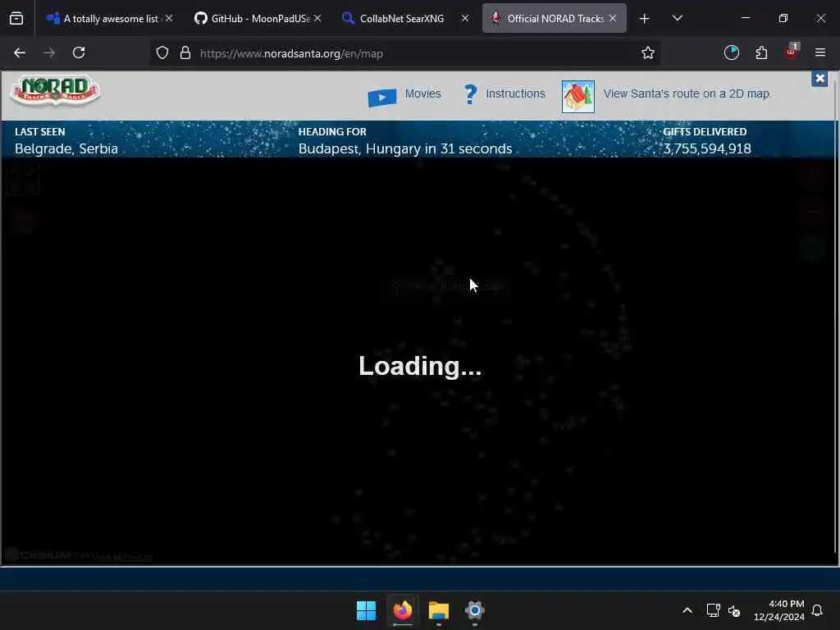840x630 pixels.
Task: Click Heading For Budapest, Hungary text
Action: (x=405, y=149)
